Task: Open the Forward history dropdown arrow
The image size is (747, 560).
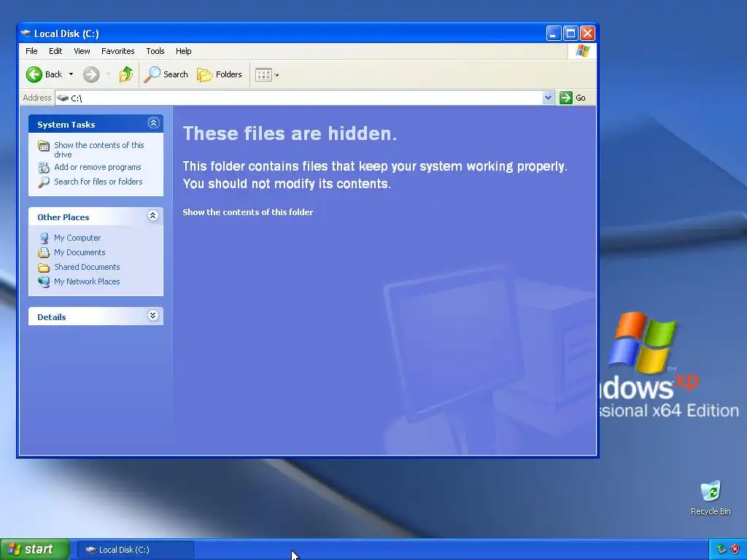Action: pyautogui.click(x=108, y=74)
